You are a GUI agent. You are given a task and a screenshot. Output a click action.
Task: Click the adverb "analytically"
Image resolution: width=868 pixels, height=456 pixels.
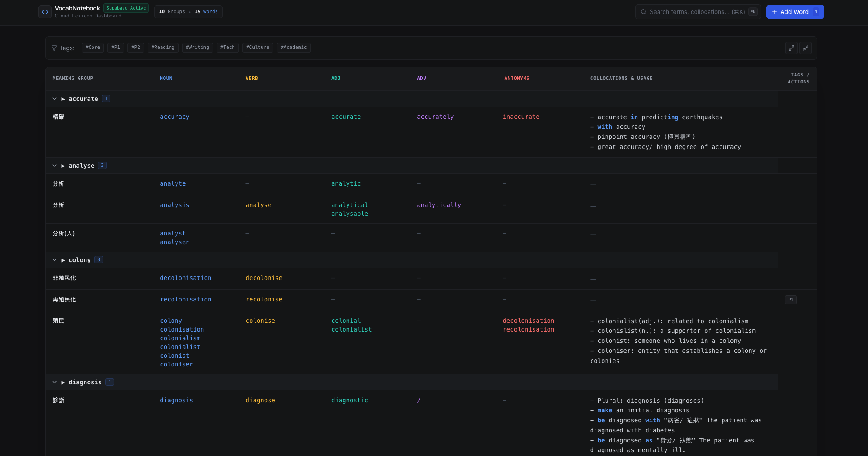439,205
